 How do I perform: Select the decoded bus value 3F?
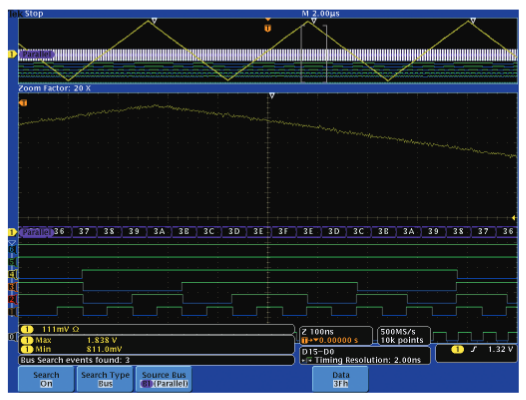click(x=283, y=231)
